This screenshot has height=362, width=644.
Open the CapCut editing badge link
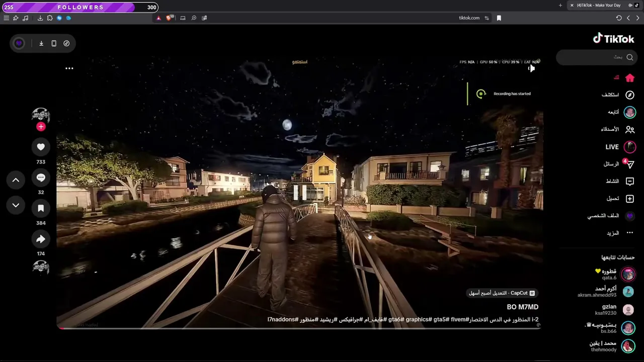click(502, 293)
